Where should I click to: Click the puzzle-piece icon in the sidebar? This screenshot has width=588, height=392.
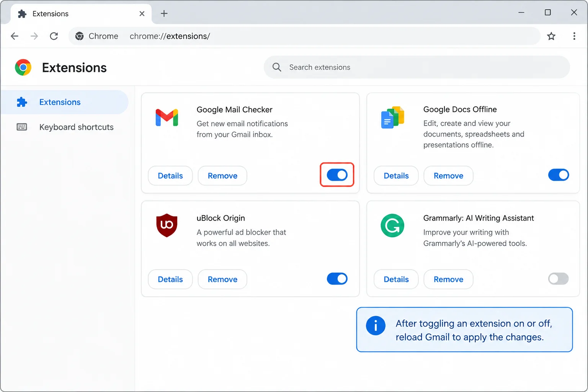(x=22, y=102)
